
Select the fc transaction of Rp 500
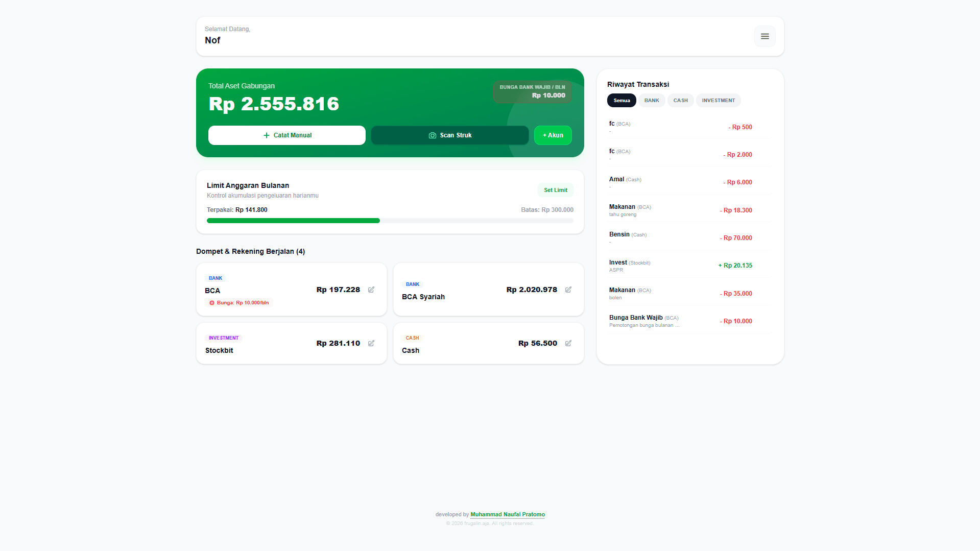(690, 127)
